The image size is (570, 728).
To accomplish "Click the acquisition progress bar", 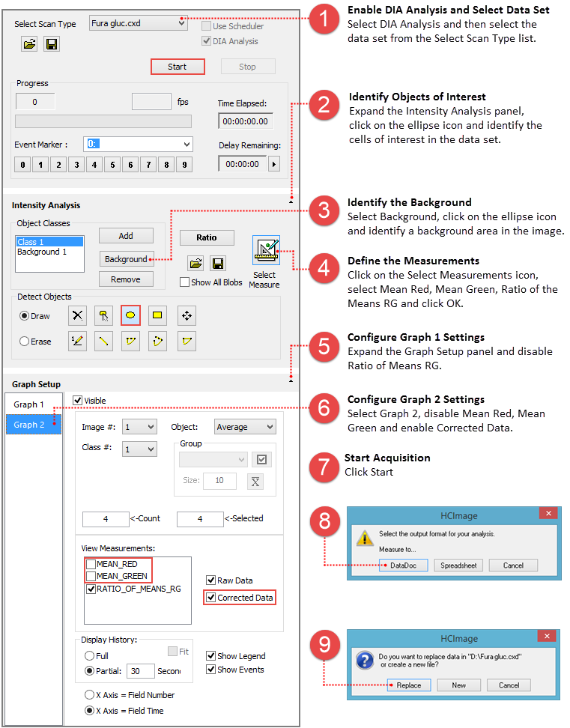I will tap(103, 121).
